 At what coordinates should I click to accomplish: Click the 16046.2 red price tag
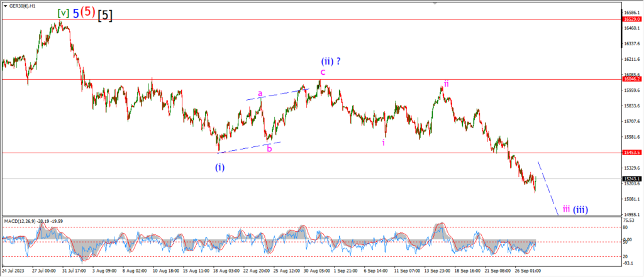(x=631, y=79)
